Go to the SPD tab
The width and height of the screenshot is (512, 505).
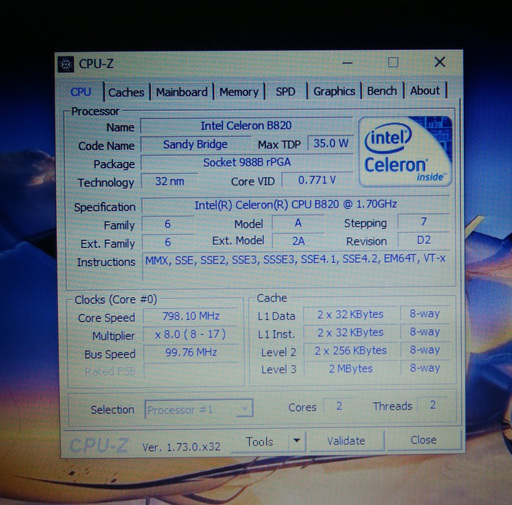(285, 91)
